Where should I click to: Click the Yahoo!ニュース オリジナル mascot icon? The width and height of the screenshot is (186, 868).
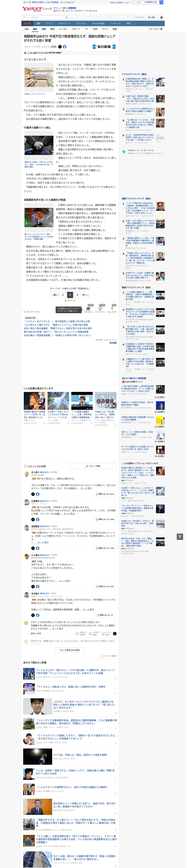(124, 152)
